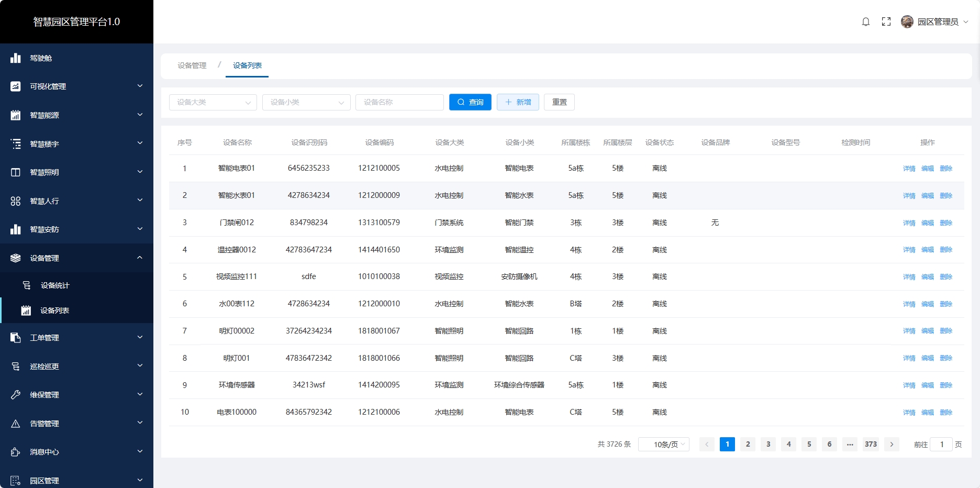Click the go-to page number field
The width and height of the screenshot is (980, 488).
941,444
